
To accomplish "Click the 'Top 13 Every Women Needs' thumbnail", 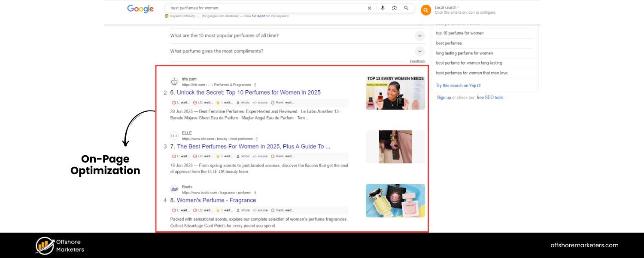I will (395, 92).
